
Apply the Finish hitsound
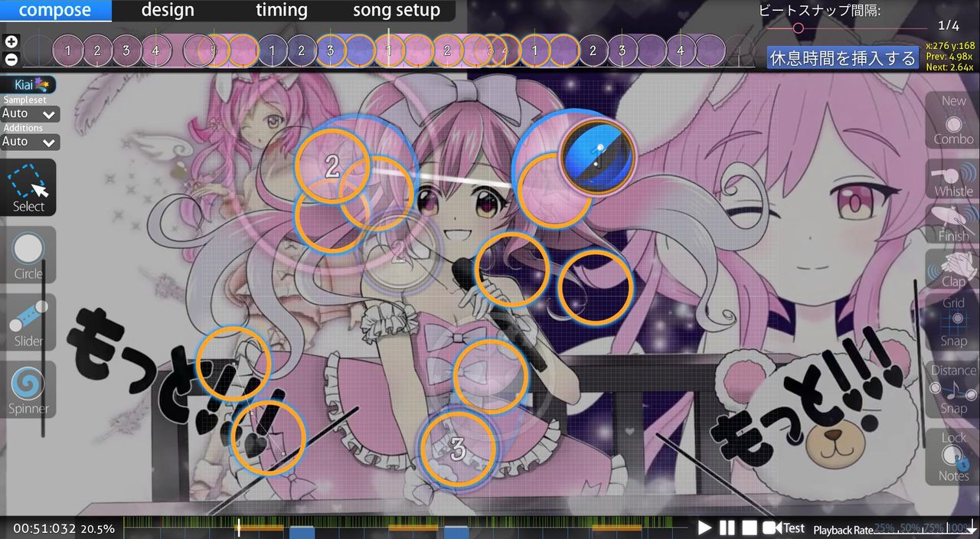[x=952, y=224]
